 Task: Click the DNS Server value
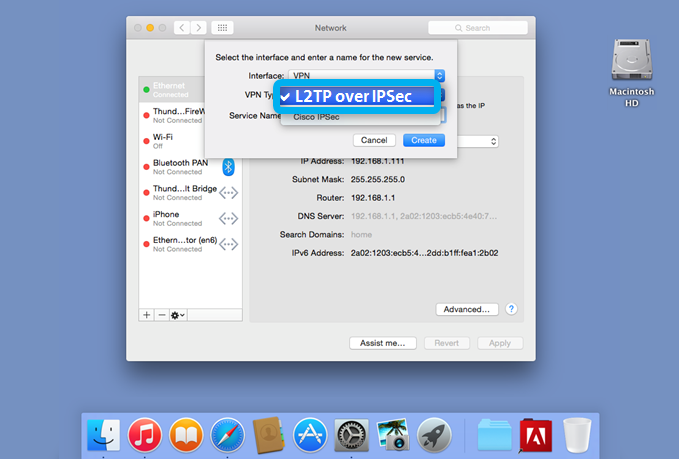point(424,216)
